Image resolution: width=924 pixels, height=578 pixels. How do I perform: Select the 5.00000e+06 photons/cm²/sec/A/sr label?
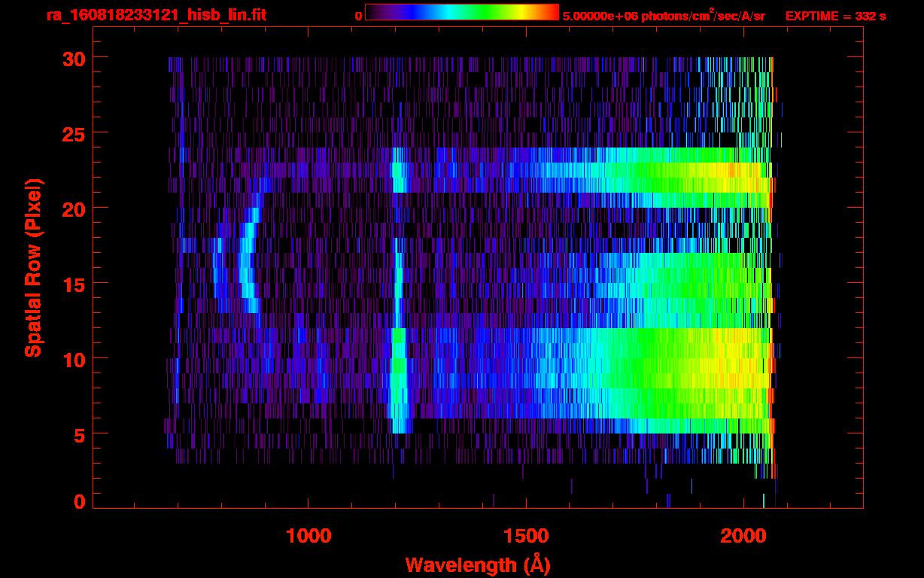tap(664, 15)
